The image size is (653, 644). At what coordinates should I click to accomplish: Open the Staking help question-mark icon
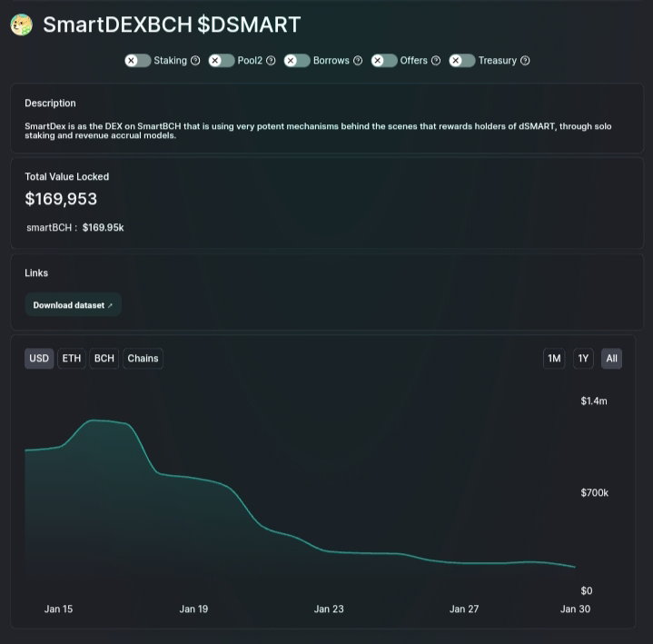[x=195, y=60]
